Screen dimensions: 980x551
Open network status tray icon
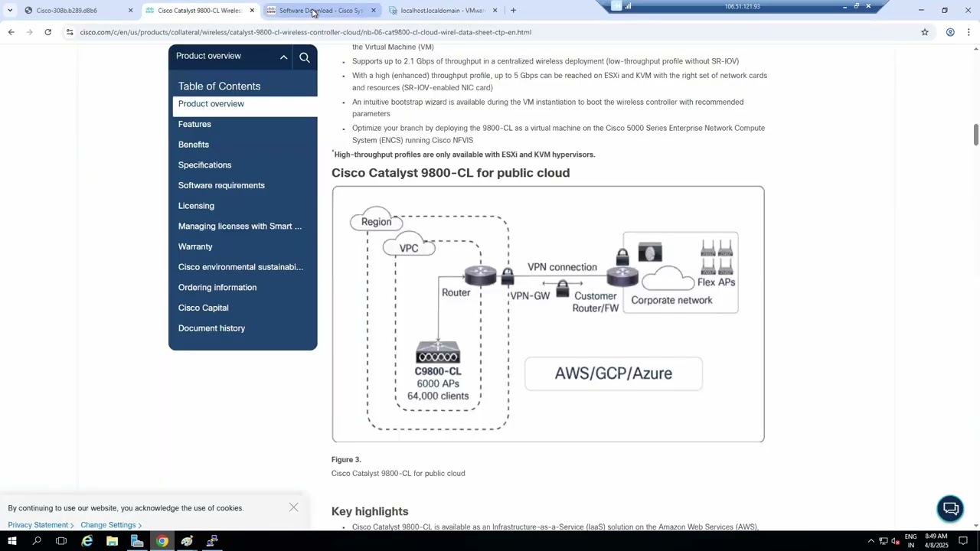tap(883, 541)
